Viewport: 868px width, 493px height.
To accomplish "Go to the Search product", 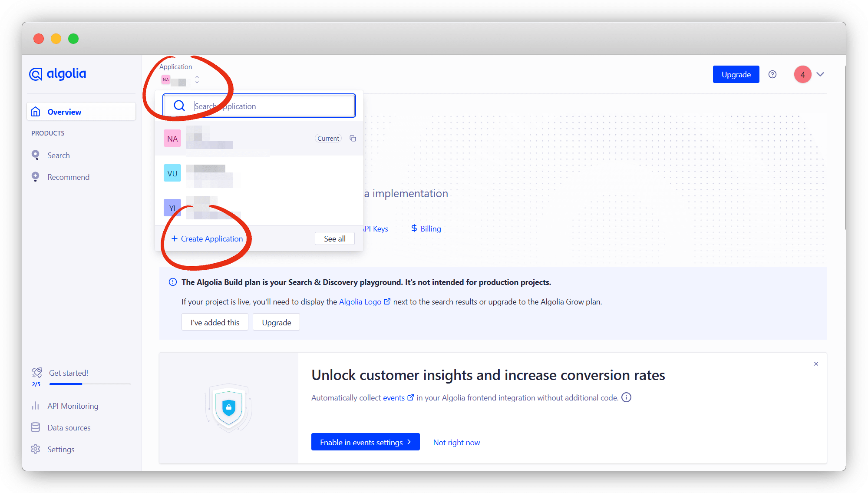I will point(58,156).
